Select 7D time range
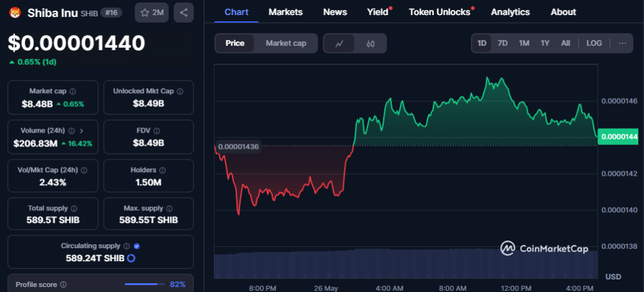Image resolution: width=644 pixels, height=292 pixels. (x=502, y=43)
